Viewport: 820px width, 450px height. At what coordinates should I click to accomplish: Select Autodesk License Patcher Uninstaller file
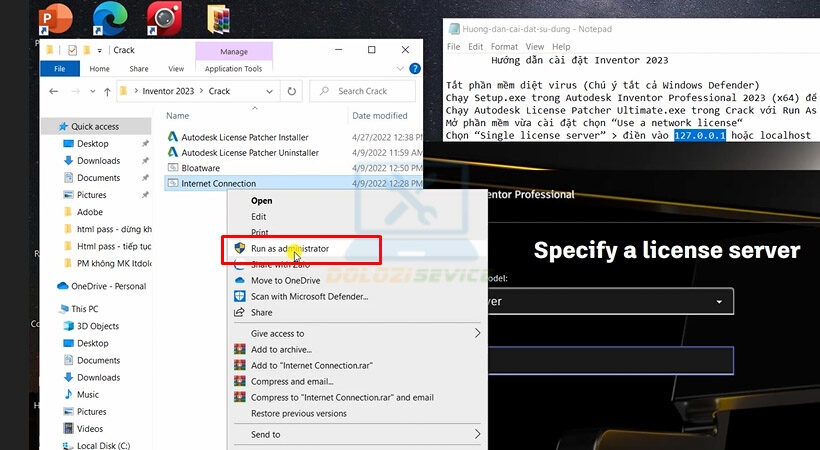[x=250, y=153]
